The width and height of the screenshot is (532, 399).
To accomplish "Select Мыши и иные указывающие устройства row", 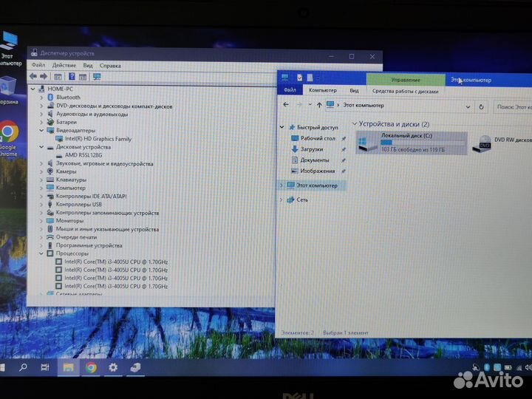I will click(x=107, y=229).
